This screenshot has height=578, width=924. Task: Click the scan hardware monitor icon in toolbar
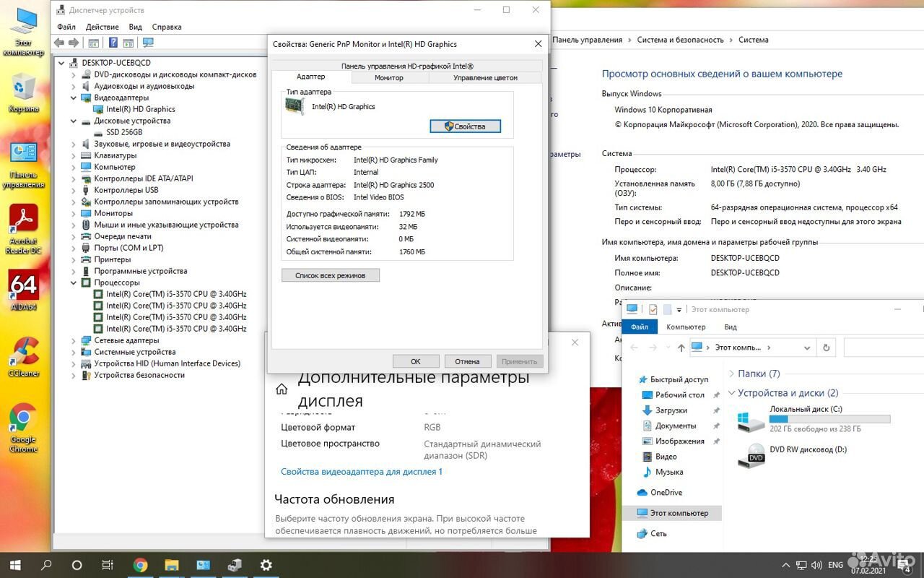148,43
